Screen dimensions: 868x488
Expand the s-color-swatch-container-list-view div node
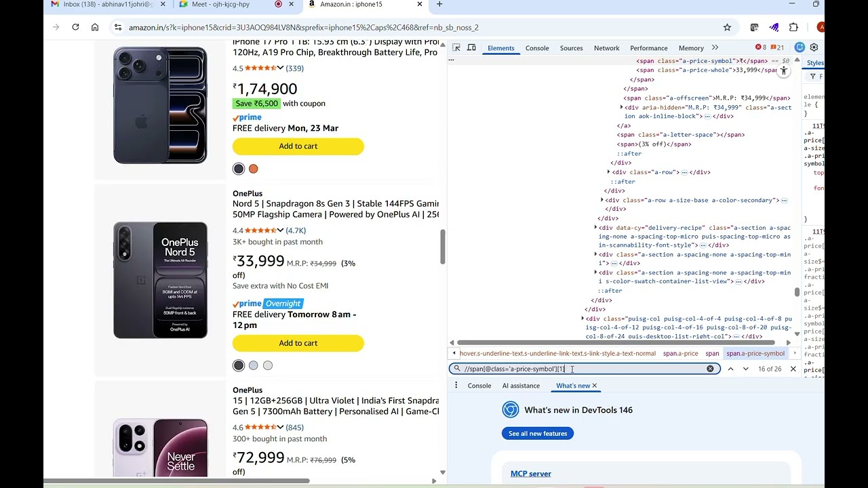pyautogui.click(x=595, y=272)
